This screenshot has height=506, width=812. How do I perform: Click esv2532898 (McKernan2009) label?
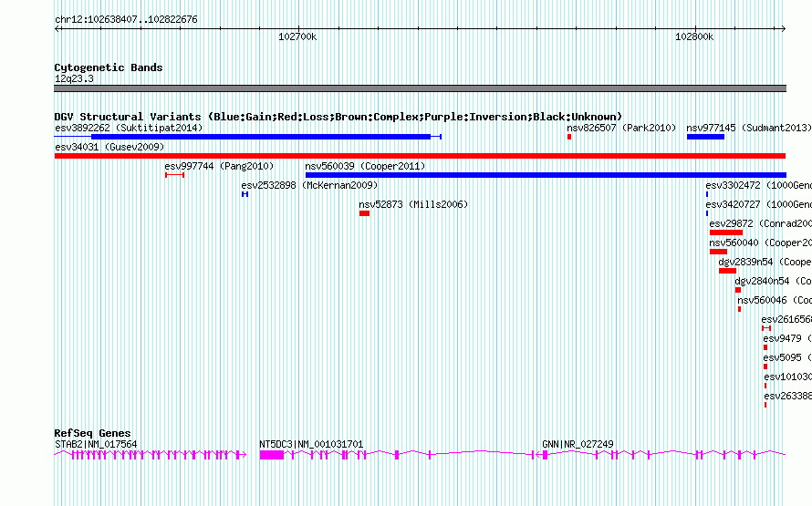pos(309,185)
